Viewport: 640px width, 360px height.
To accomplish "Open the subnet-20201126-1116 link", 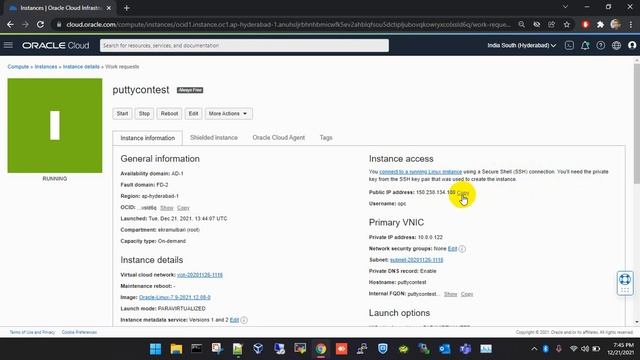I will point(416,260).
